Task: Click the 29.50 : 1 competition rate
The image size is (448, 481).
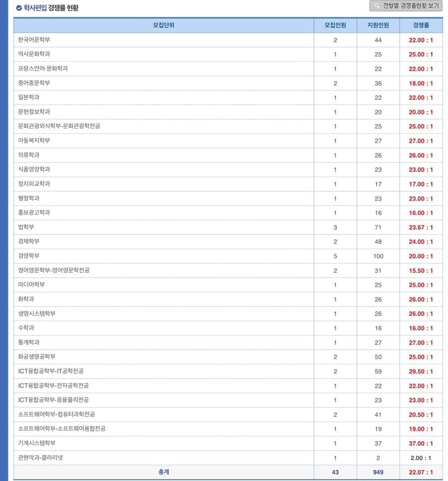Action: [x=421, y=371]
